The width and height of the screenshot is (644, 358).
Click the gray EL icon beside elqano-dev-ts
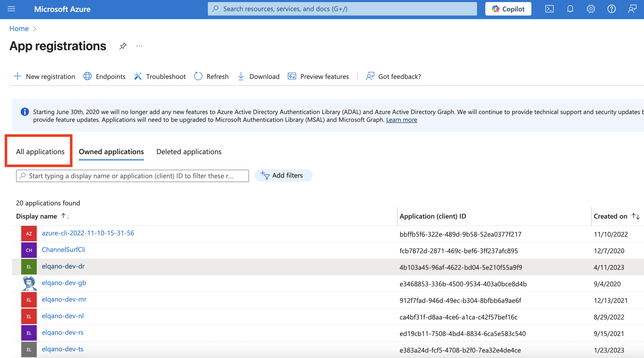[29, 349]
